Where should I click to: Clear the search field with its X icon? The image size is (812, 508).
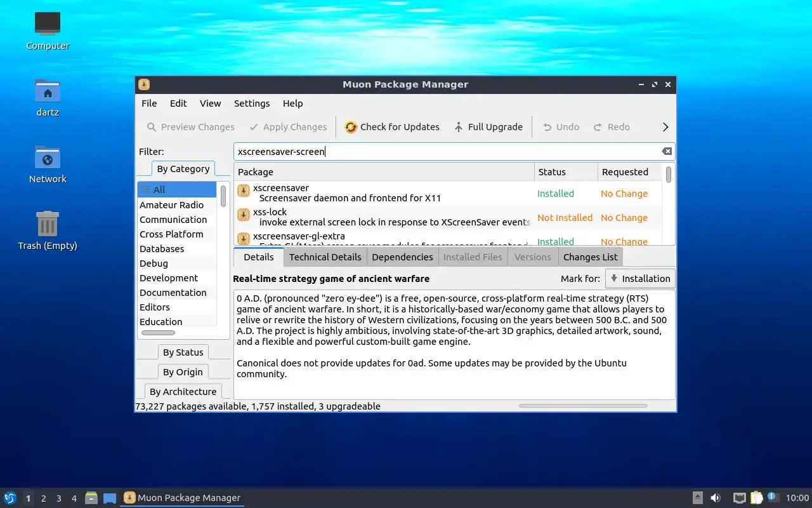[x=667, y=151]
